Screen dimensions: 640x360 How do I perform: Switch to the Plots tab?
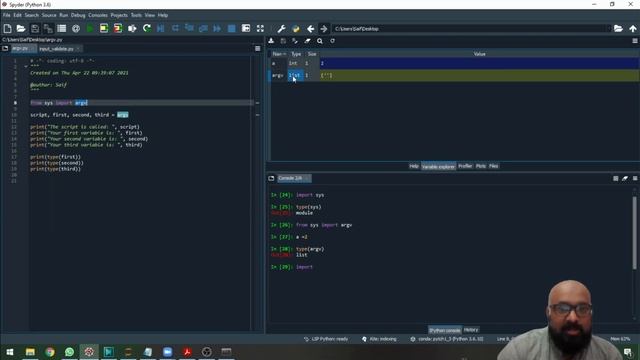click(481, 166)
